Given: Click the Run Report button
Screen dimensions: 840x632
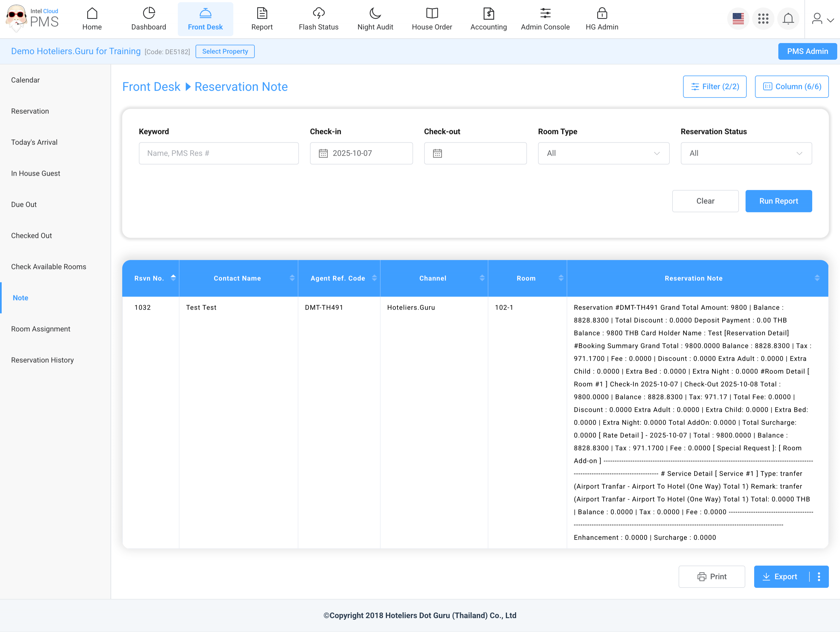Looking at the screenshot, I should 778,201.
